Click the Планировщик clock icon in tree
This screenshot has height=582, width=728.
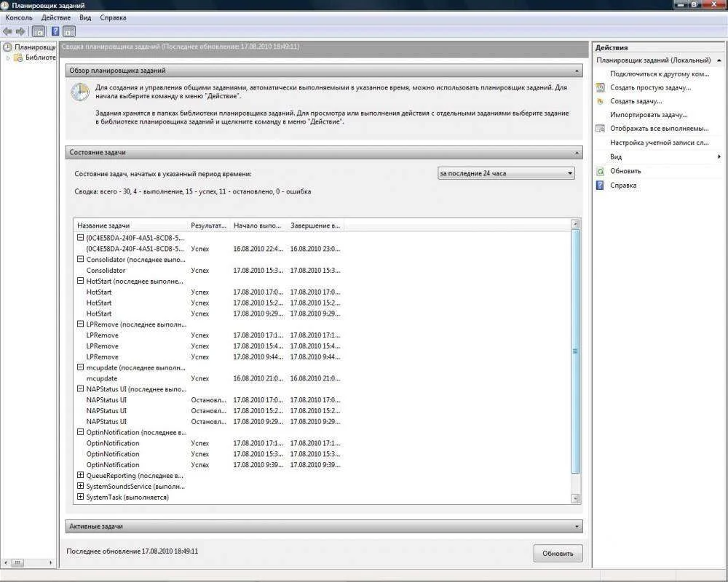[7, 47]
